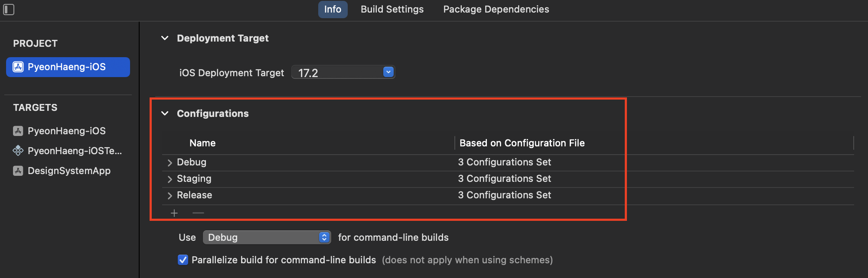Toggle Parallelize build for command-line builds checkbox
Screen dimensions: 868x278
(x=183, y=260)
